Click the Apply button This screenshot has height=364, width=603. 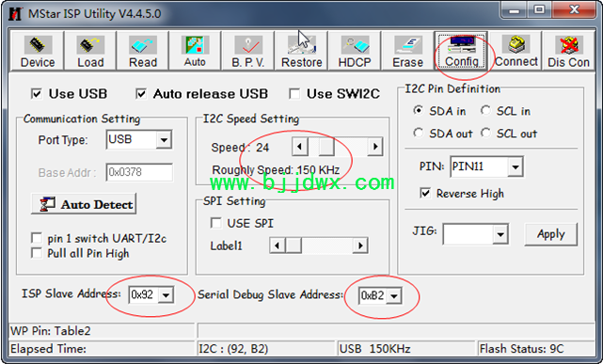pyautogui.click(x=550, y=234)
